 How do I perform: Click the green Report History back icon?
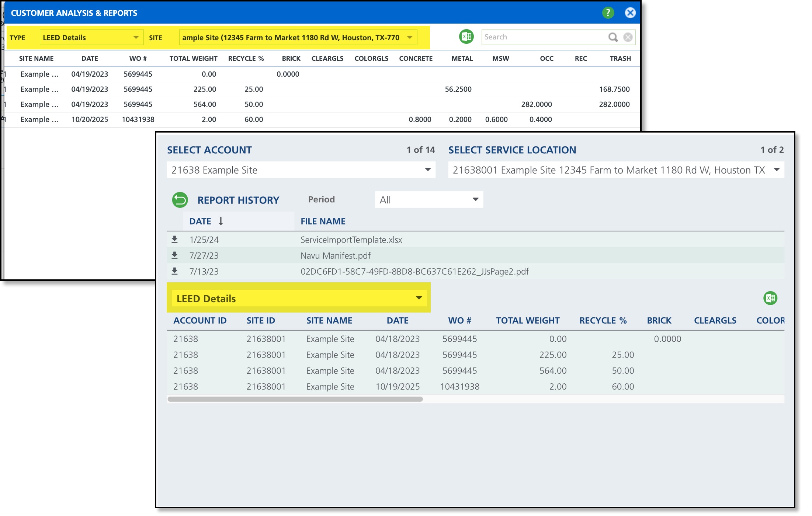pos(180,200)
